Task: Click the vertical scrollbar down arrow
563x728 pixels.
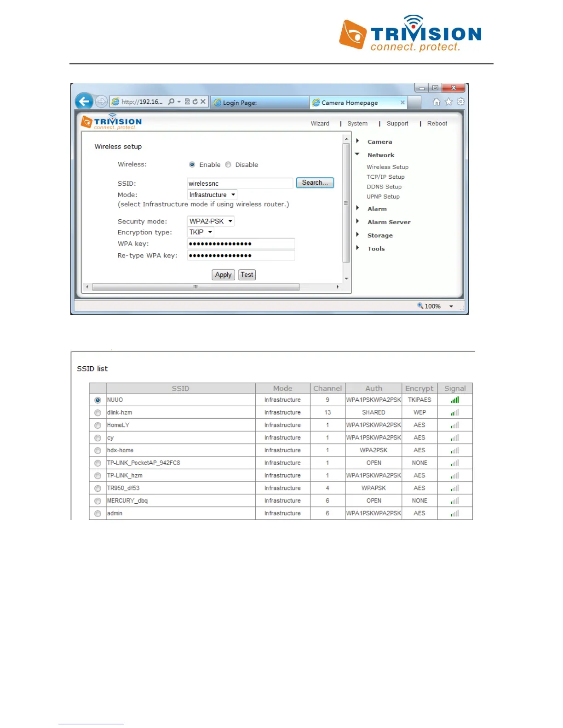Action: tap(346, 279)
